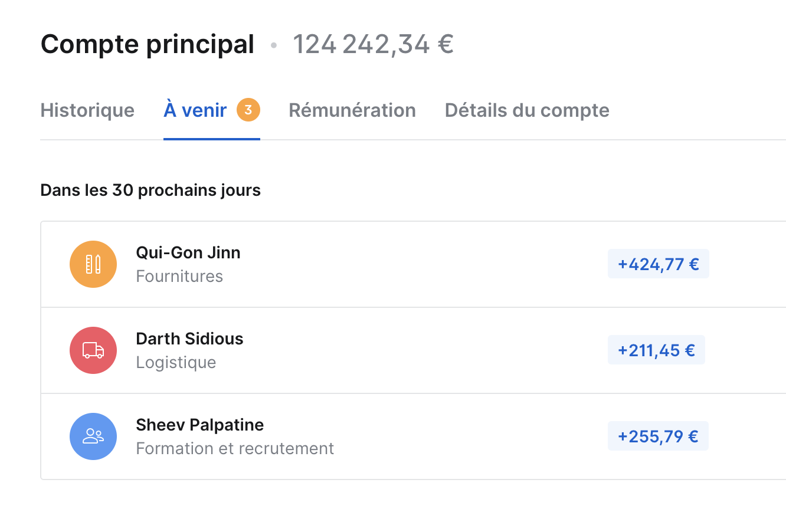Image resolution: width=786 pixels, height=532 pixels.
Task: Open the Qui-Gon Jinn transaction row
Action: tap(413, 264)
